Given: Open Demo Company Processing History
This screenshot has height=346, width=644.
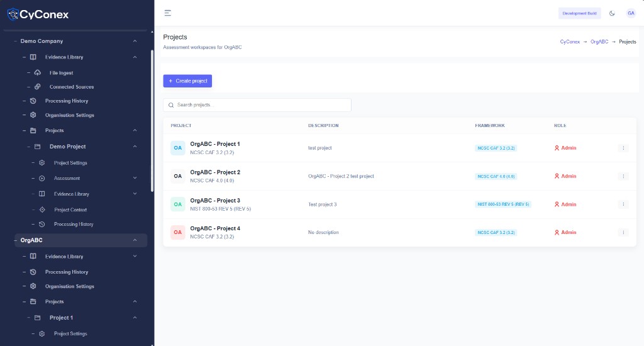Looking at the screenshot, I should (x=67, y=101).
